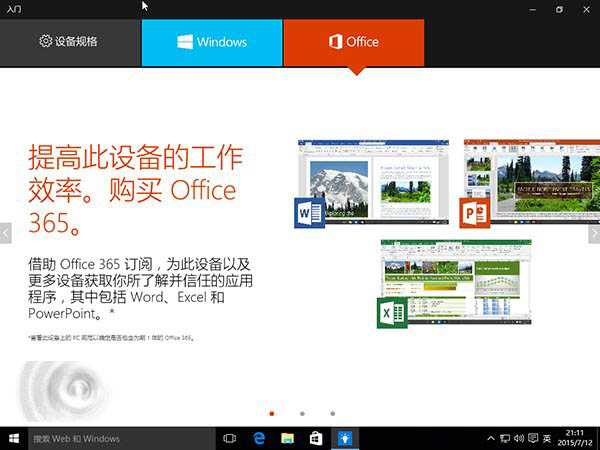The width and height of the screenshot is (600, 450).
Task: Open the volume control tray icon
Action: tap(519, 439)
